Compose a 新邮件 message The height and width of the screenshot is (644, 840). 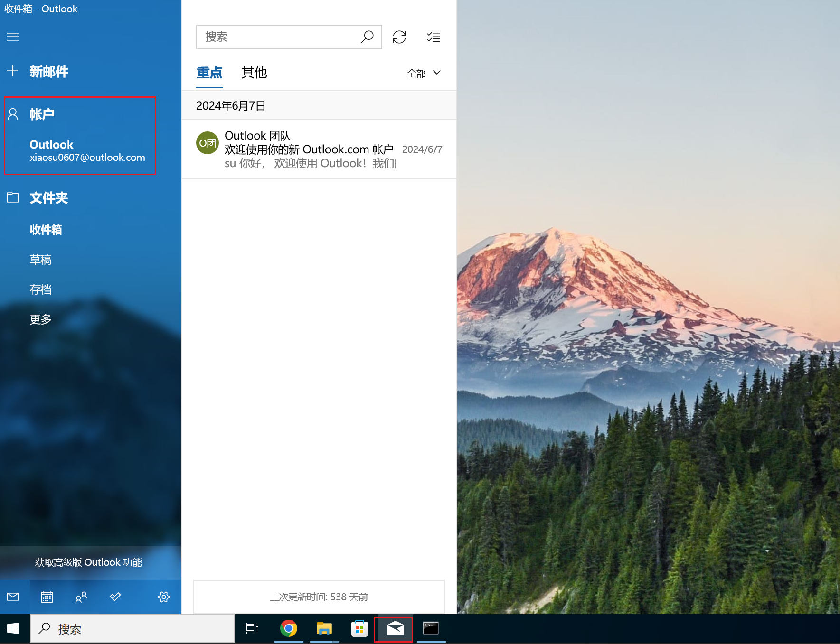coord(48,72)
